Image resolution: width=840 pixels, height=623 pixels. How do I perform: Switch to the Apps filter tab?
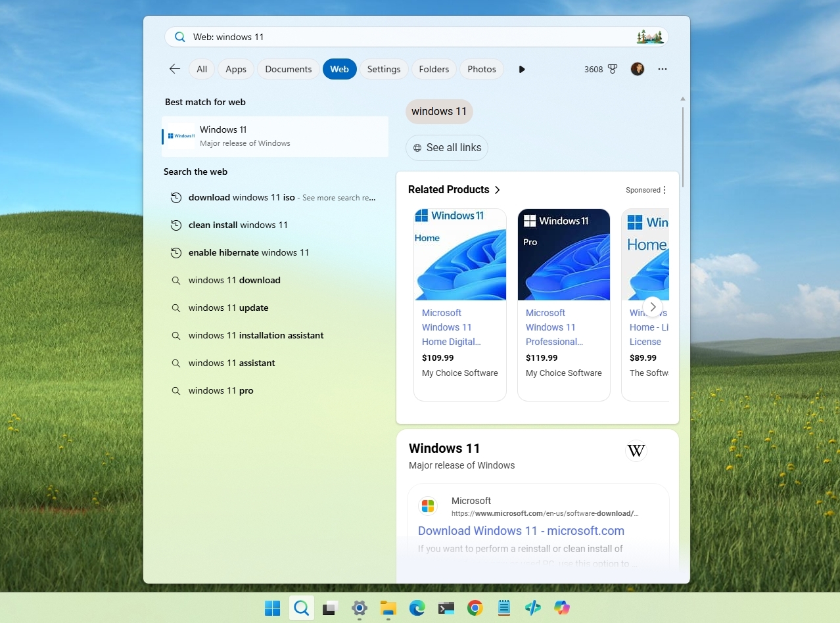tap(235, 68)
